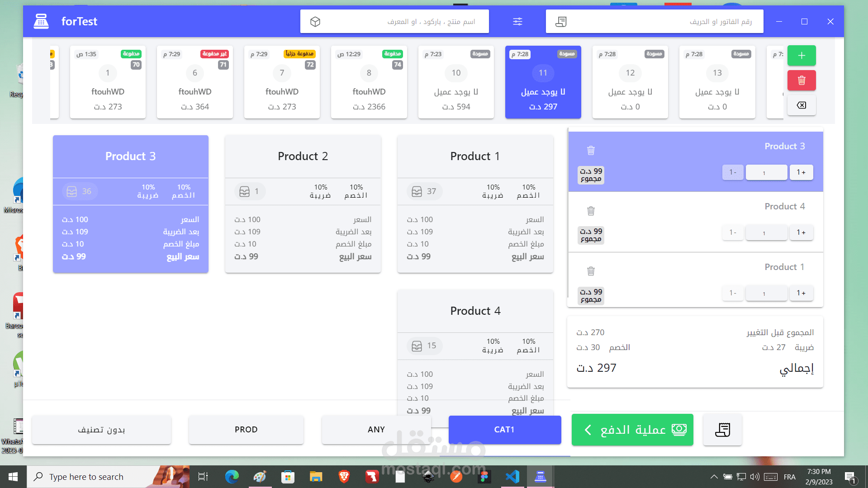Select the بدون تصنيف category tab

[x=101, y=430]
